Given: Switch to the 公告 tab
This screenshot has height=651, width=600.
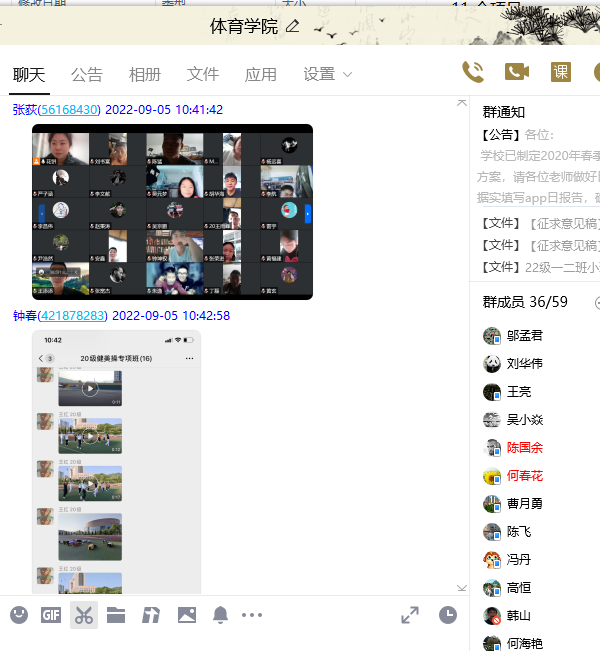Looking at the screenshot, I should pos(87,74).
